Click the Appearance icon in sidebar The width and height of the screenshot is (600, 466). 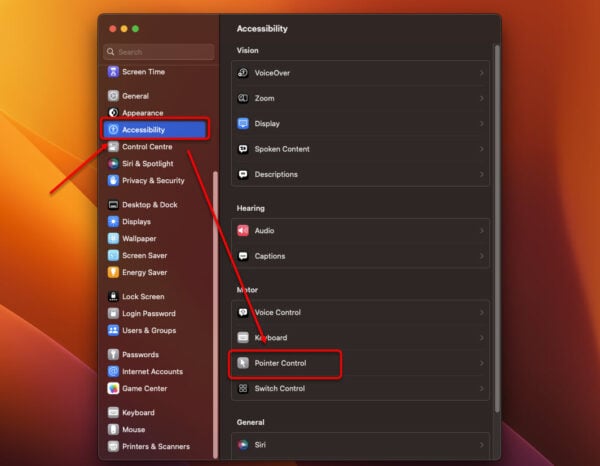[x=113, y=112]
